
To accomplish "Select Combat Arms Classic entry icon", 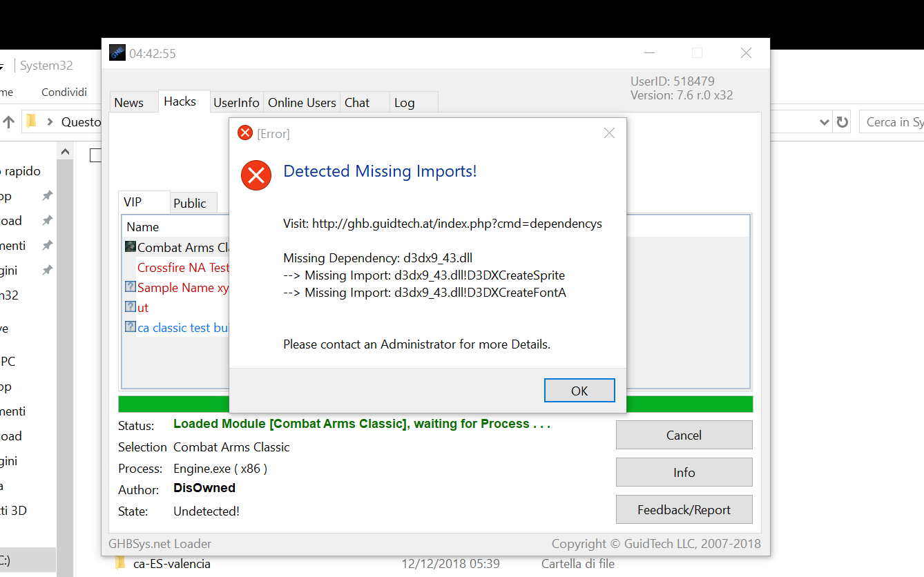I will coord(131,246).
